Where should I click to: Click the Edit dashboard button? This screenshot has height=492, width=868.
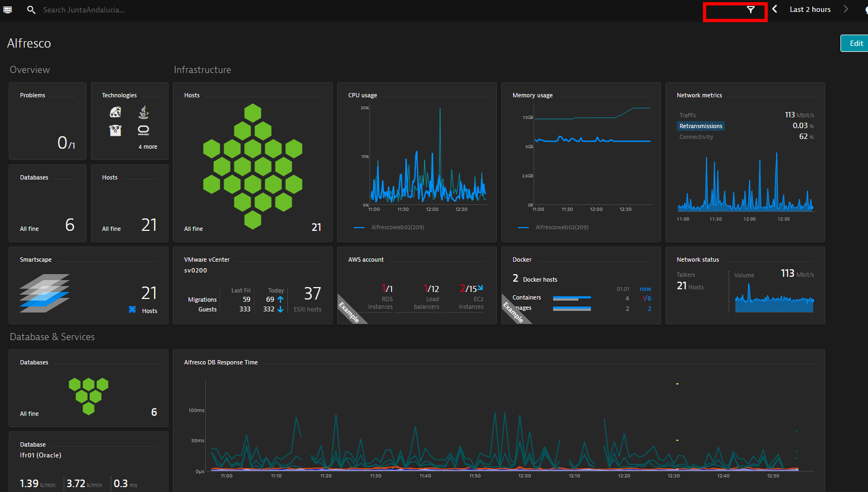[x=856, y=43]
